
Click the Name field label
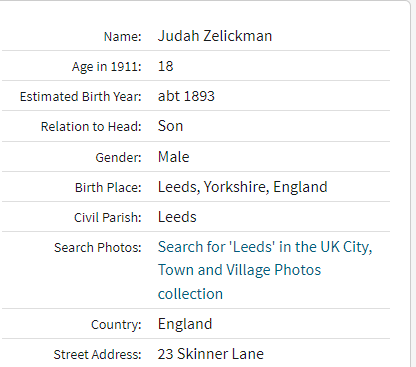[123, 37]
